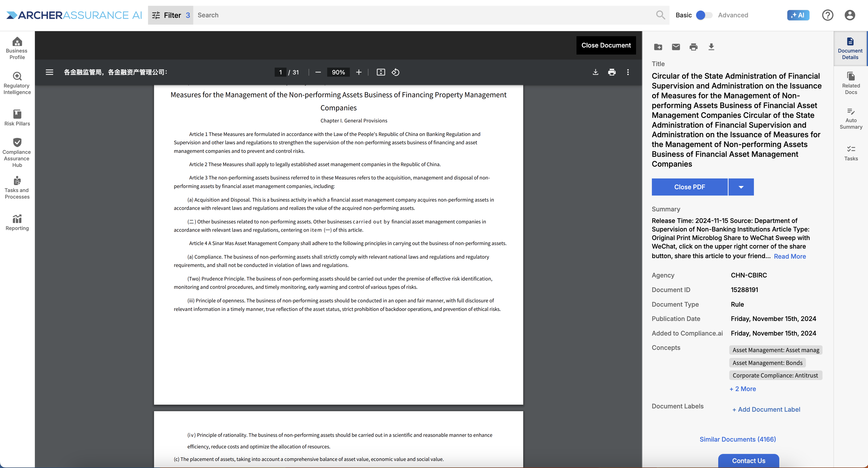Click the Advanced mode label
Screen dimensions: 868x468
point(733,15)
